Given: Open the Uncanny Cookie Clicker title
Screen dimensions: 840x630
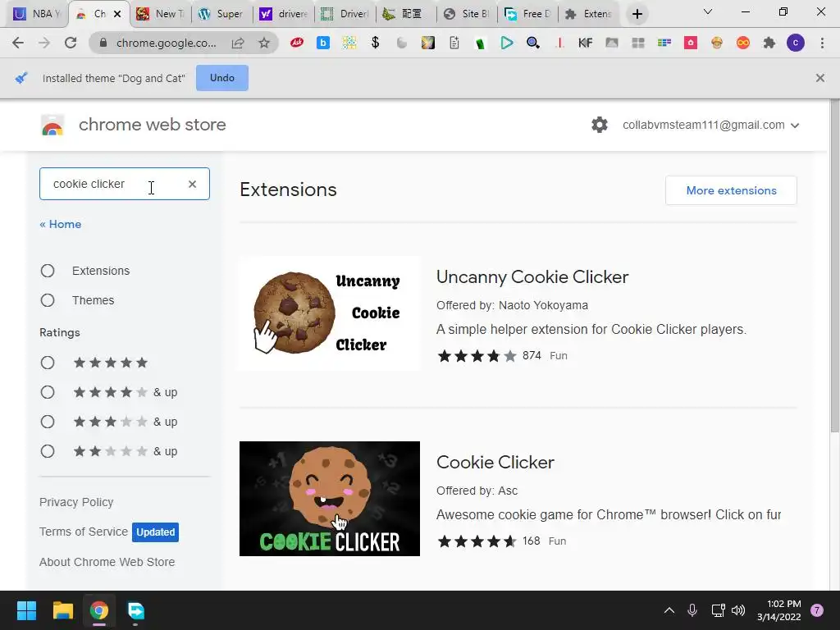Looking at the screenshot, I should coord(532,277).
